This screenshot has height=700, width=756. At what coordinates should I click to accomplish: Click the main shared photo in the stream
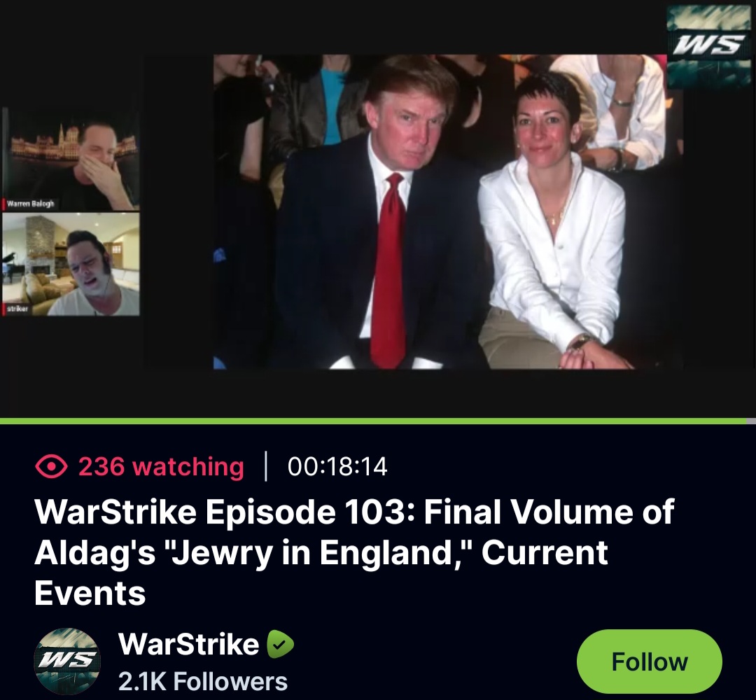pos(449,211)
